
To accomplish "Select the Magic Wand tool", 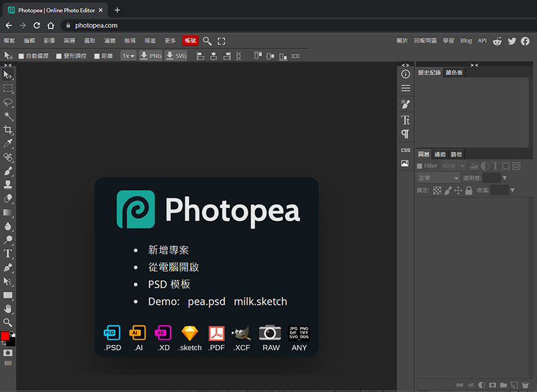I will click(x=8, y=116).
